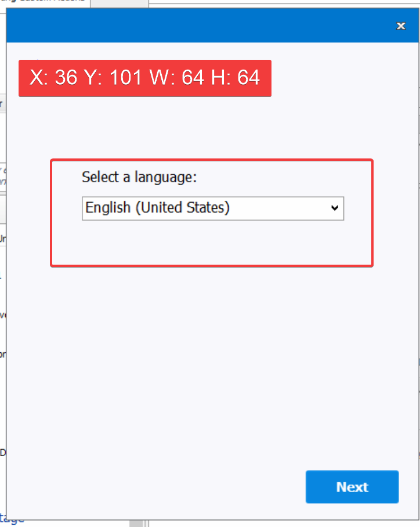The height and width of the screenshot is (527, 420).
Task: Click background page strip right of dialog
Action: tap(418, 290)
